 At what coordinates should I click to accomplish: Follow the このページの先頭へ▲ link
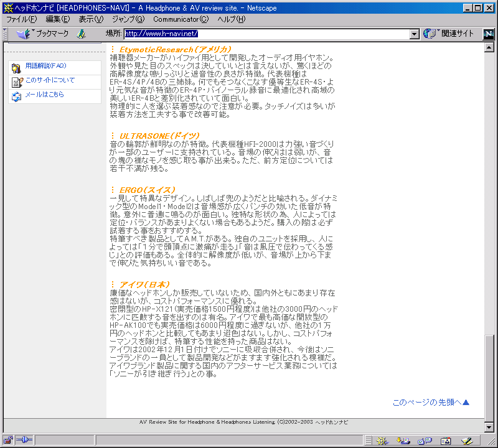[x=431, y=403]
